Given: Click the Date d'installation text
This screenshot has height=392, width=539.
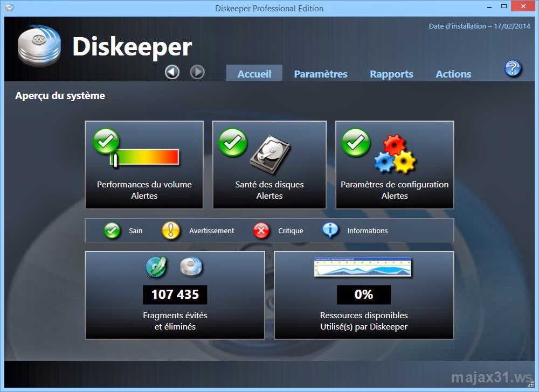Looking at the screenshot, I should 480,26.
